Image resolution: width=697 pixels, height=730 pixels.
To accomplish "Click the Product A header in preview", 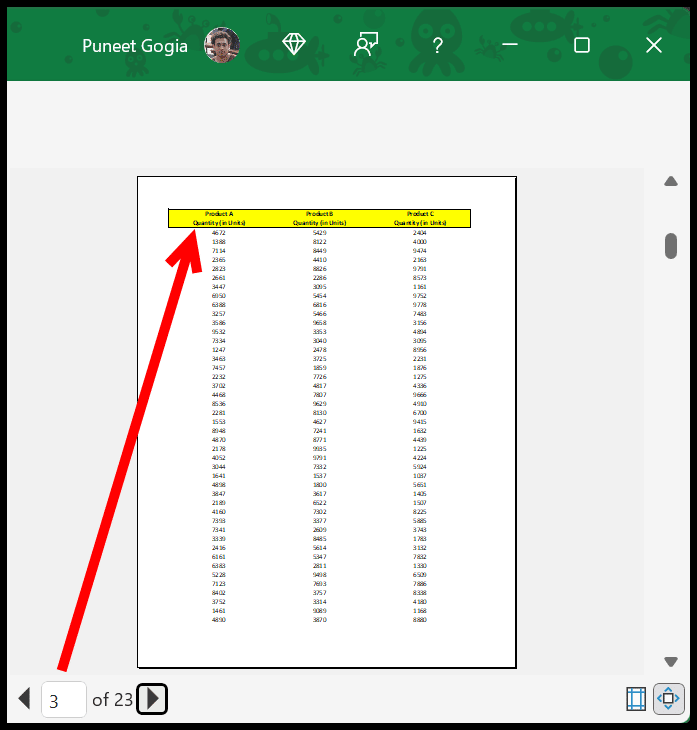I will click(219, 214).
